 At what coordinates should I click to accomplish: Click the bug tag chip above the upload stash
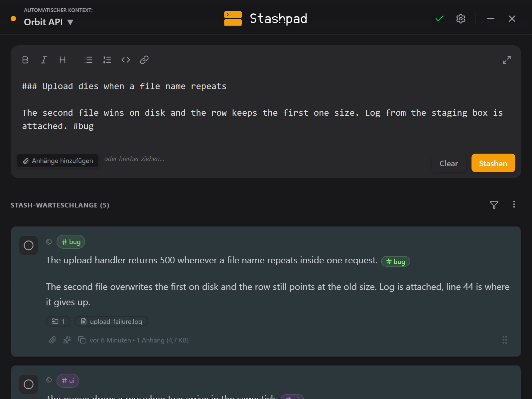click(71, 242)
